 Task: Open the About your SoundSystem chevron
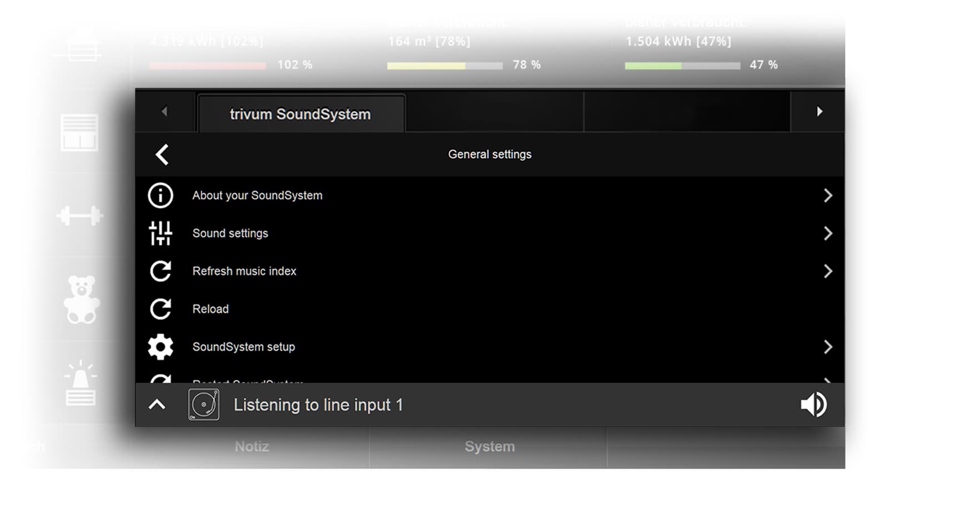point(828,196)
